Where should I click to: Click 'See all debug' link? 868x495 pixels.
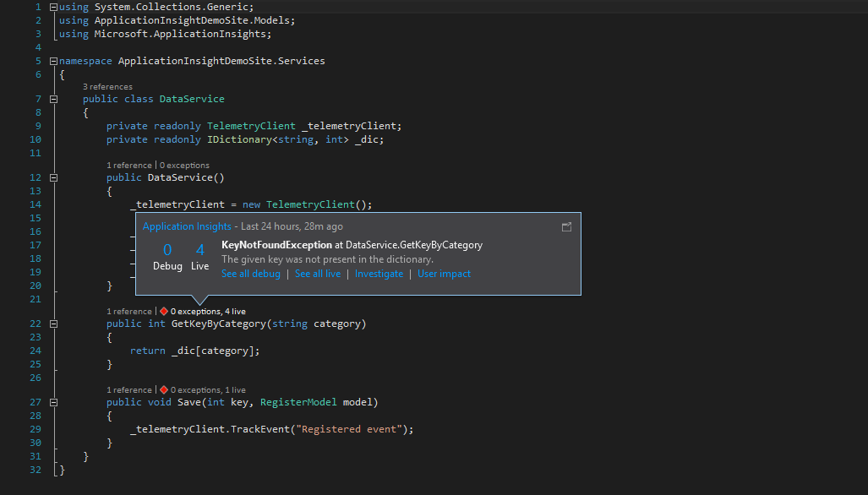pos(251,274)
